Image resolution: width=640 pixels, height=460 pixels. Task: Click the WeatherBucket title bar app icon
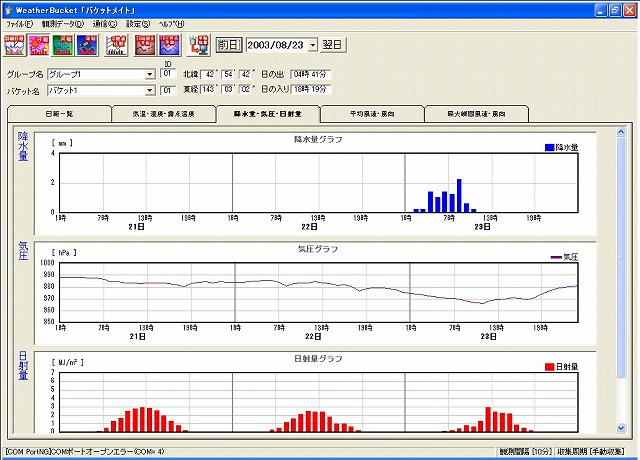pos(8,10)
